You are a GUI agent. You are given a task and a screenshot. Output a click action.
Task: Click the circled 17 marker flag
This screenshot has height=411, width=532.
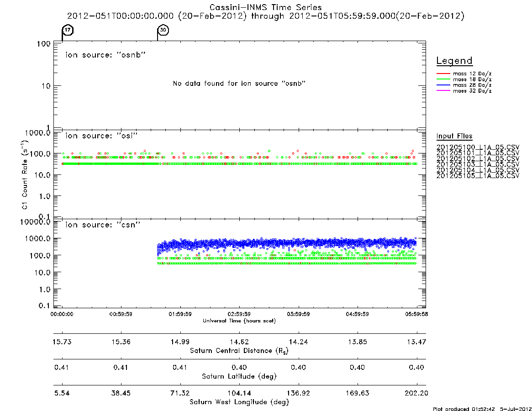68,30
